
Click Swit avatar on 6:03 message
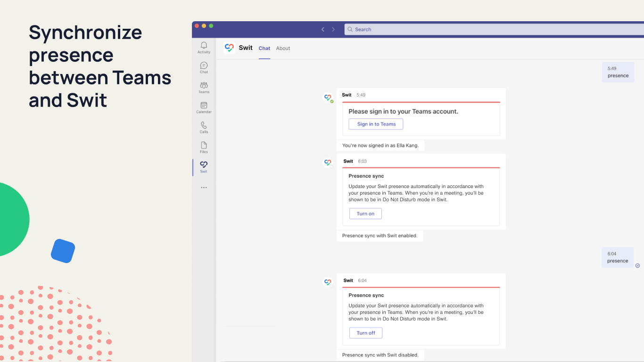tap(328, 163)
